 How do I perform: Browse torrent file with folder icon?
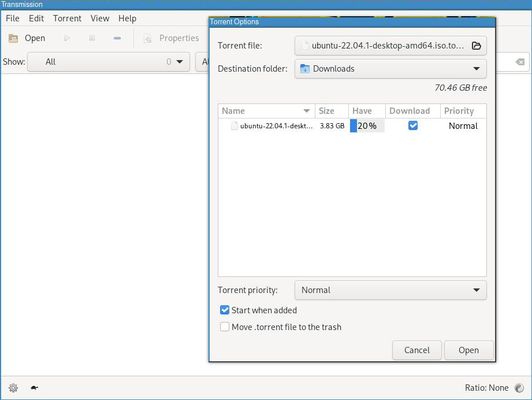click(476, 46)
